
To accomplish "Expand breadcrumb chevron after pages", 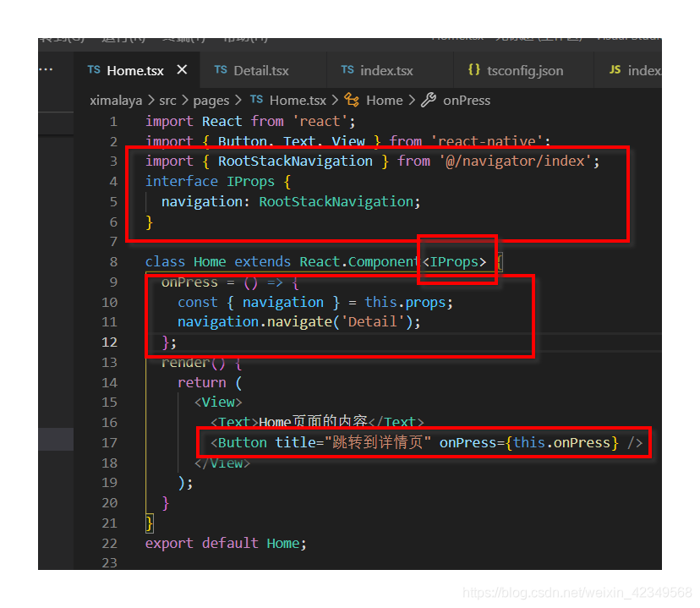I will 238,101.
